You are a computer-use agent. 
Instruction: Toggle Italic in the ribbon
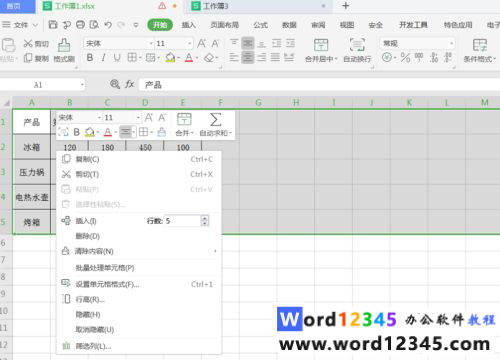click(x=104, y=58)
